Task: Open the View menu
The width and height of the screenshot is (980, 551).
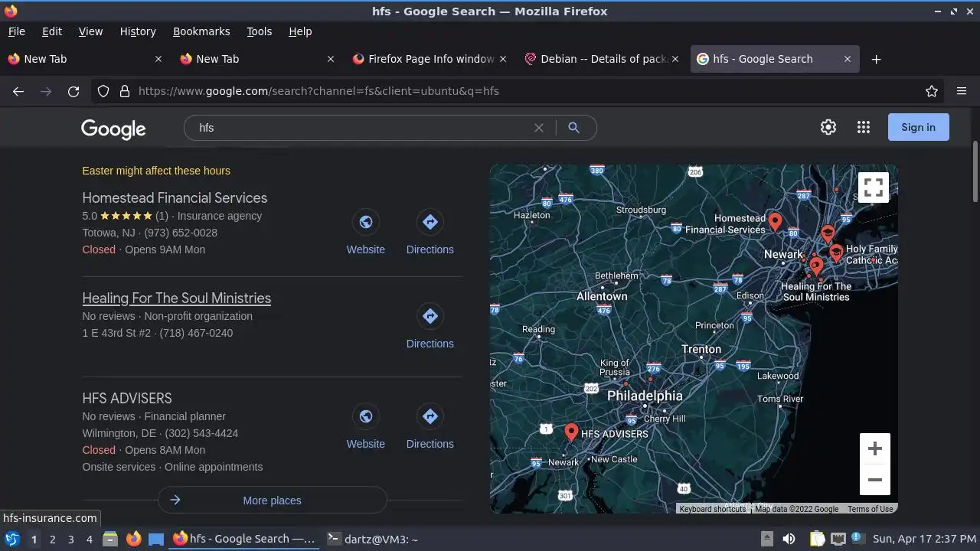Action: click(90, 31)
